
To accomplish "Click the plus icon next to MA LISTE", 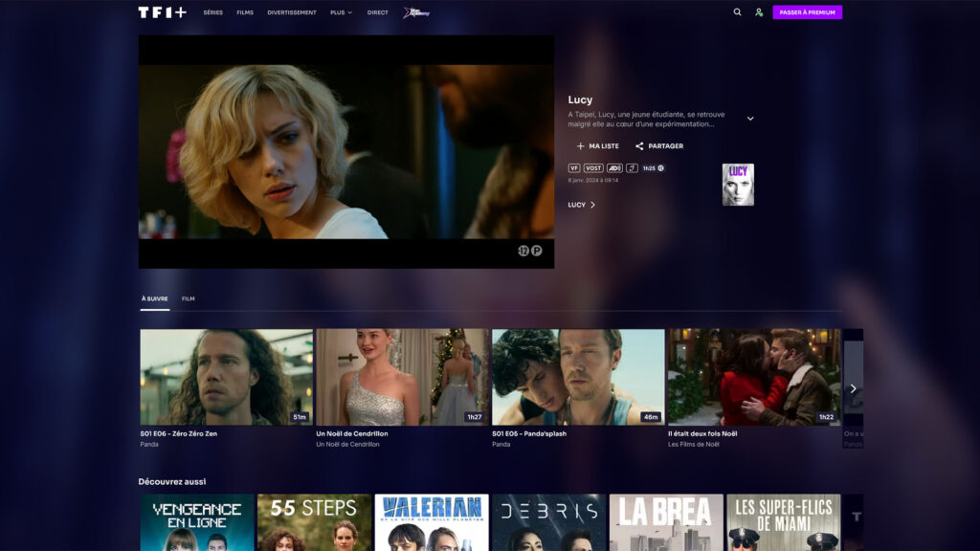I will pos(581,145).
